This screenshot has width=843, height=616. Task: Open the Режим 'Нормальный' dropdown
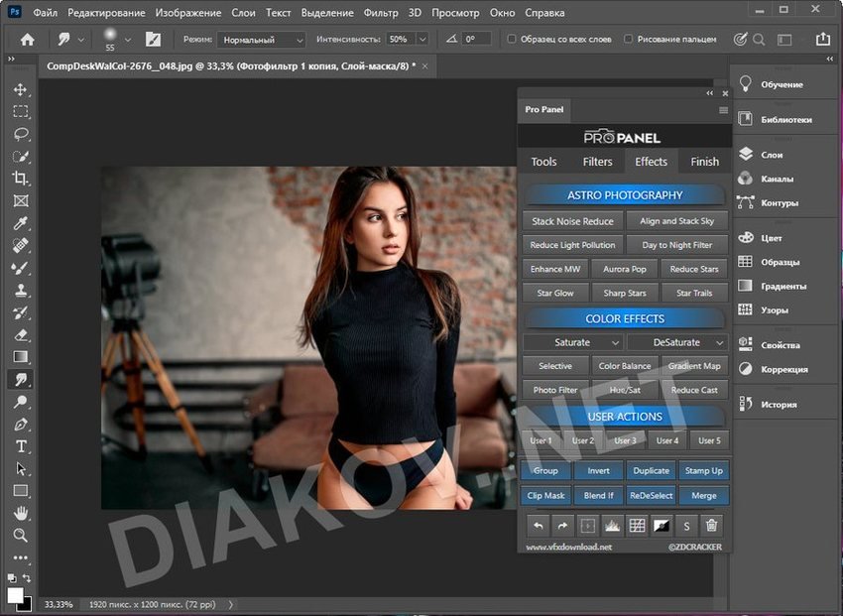(x=261, y=40)
